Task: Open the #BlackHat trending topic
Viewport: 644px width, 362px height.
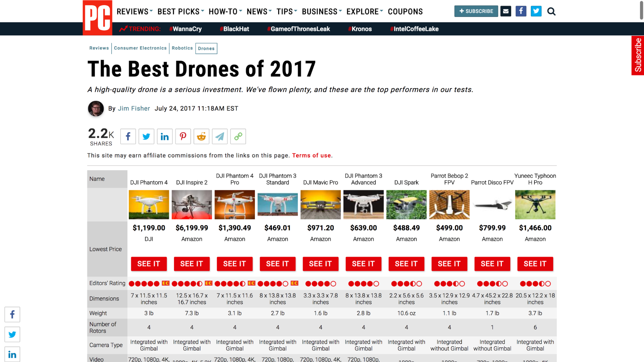Action: tap(234, 29)
